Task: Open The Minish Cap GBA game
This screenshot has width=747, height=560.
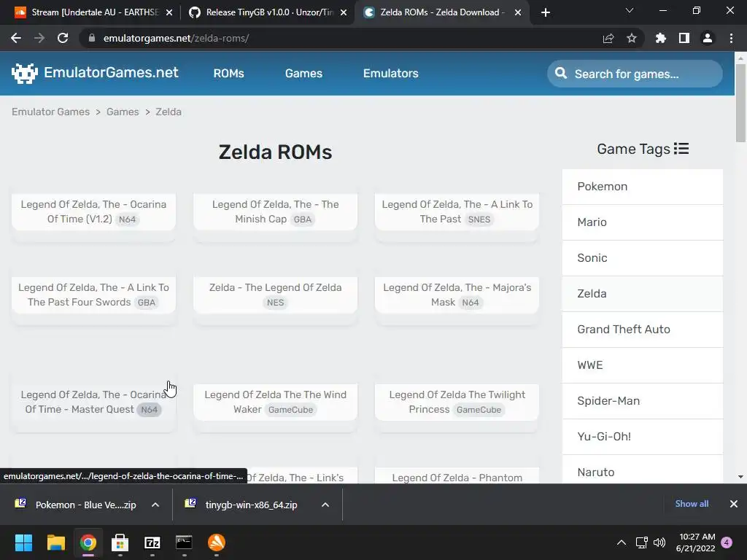Action: click(x=275, y=211)
